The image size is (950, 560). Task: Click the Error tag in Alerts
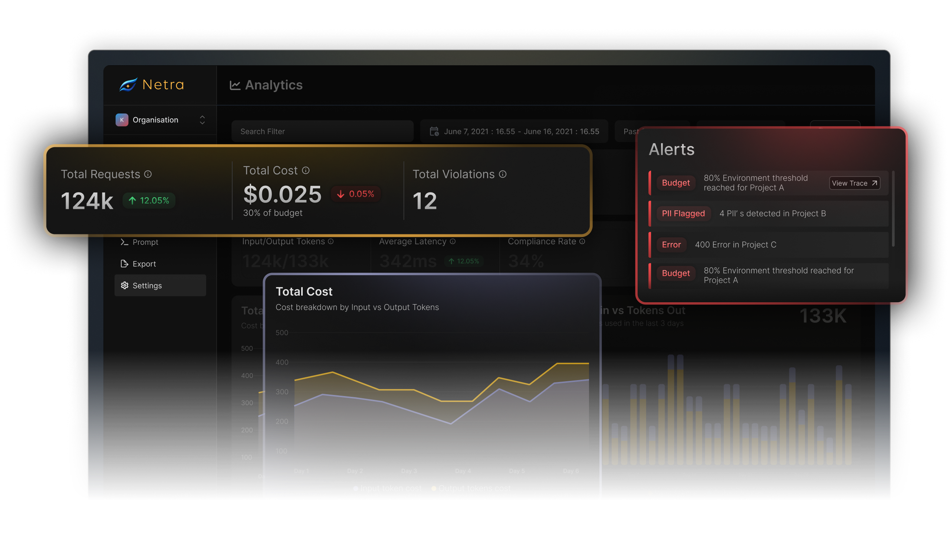(671, 244)
